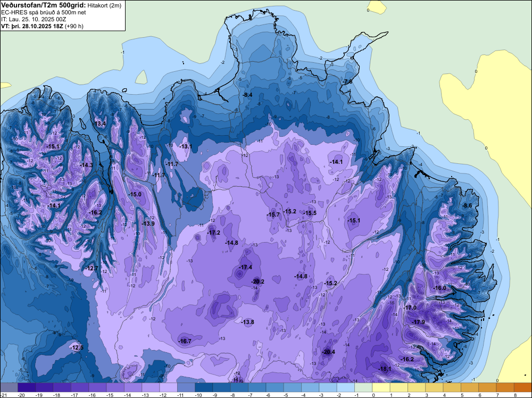Click the -16.0 temperature label
Viewport: 532px width, 398px height.
point(440,288)
